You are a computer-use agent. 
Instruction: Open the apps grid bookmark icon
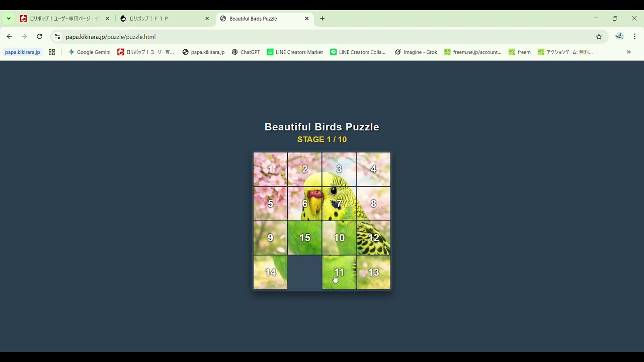pos(52,52)
